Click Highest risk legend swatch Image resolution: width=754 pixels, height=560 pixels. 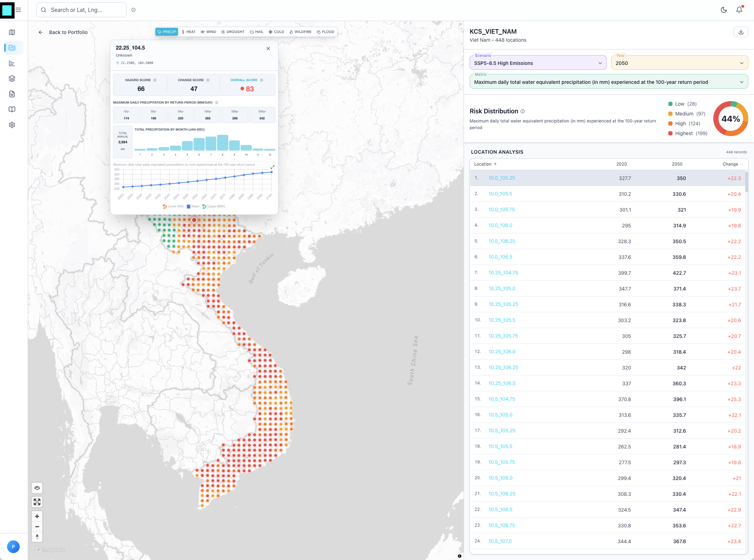(670, 133)
